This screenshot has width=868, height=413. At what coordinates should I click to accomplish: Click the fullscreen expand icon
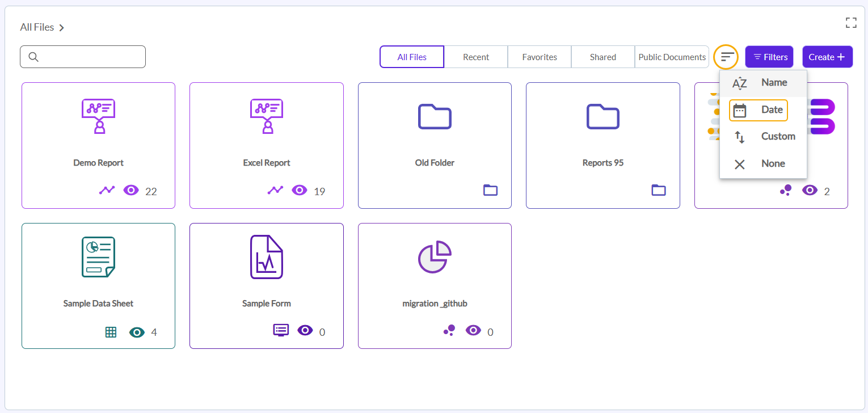(x=850, y=23)
